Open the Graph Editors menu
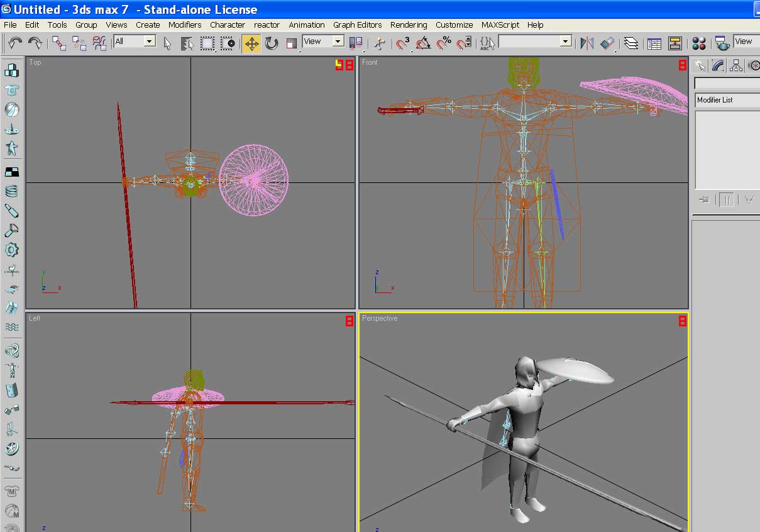 click(357, 25)
